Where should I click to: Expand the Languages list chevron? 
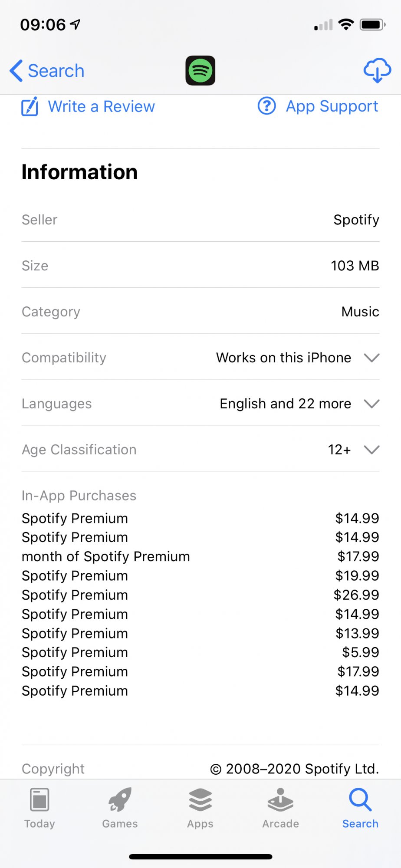tap(371, 404)
